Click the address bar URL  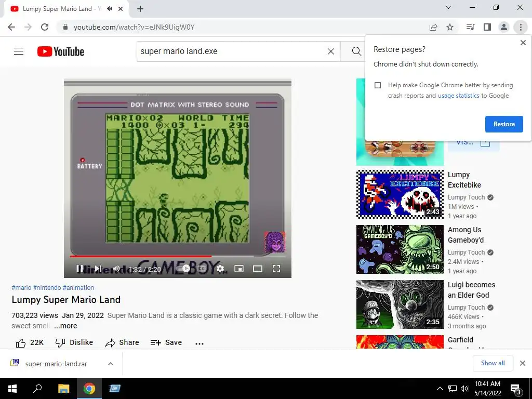[134, 27]
